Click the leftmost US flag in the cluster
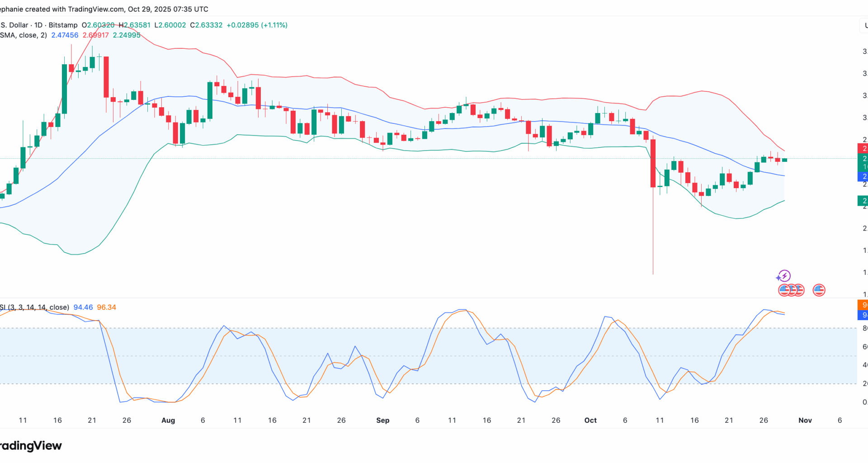The width and height of the screenshot is (868, 463). [784, 290]
